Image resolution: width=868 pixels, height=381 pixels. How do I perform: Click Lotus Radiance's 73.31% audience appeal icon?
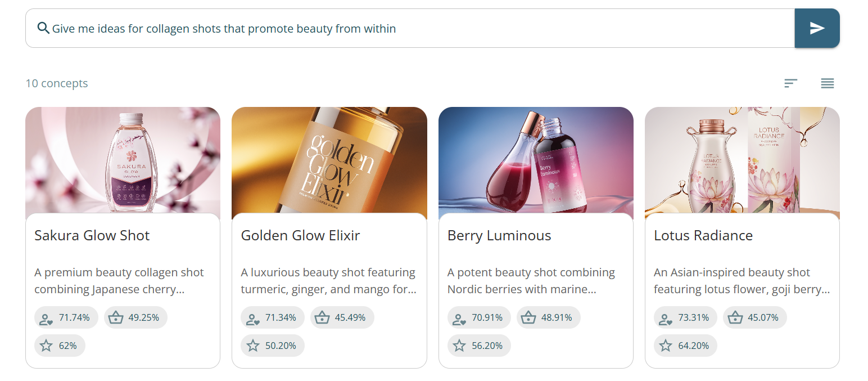click(x=666, y=318)
